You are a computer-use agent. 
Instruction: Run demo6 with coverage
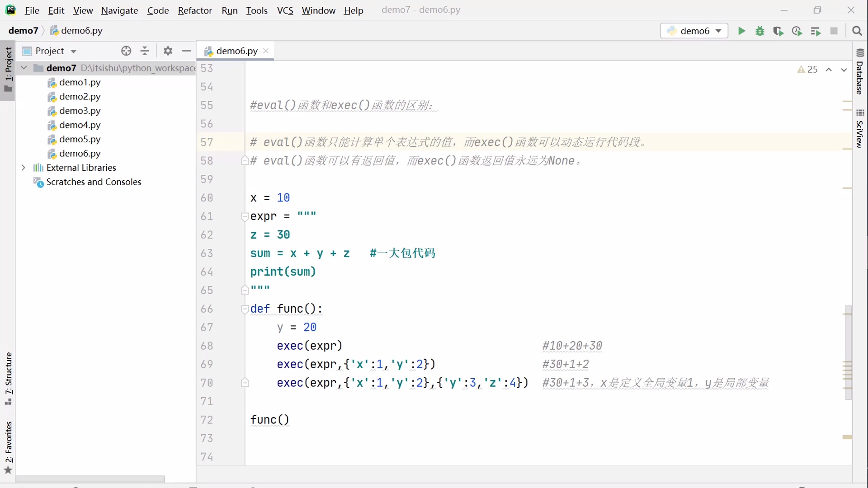778,31
